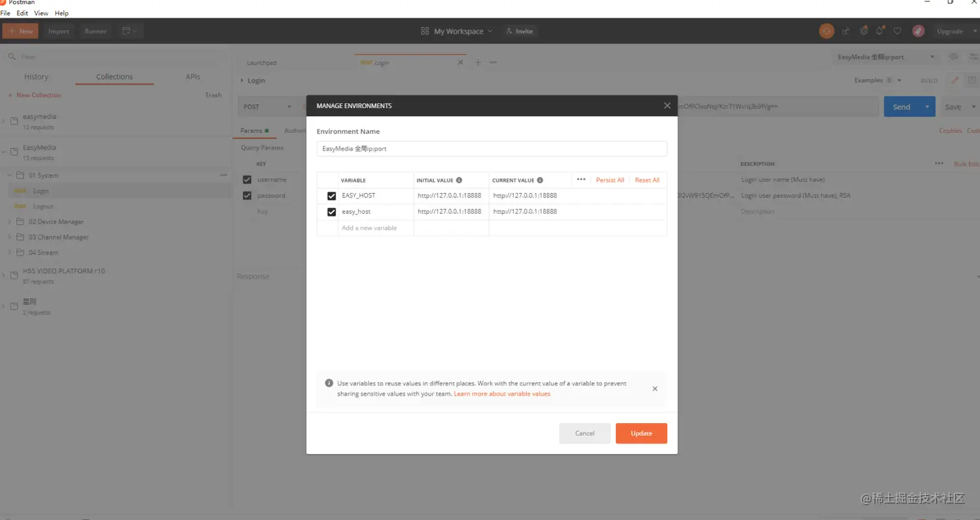This screenshot has width=980, height=520.
Task: Expand the 04 Stream folder
Action: coord(9,253)
